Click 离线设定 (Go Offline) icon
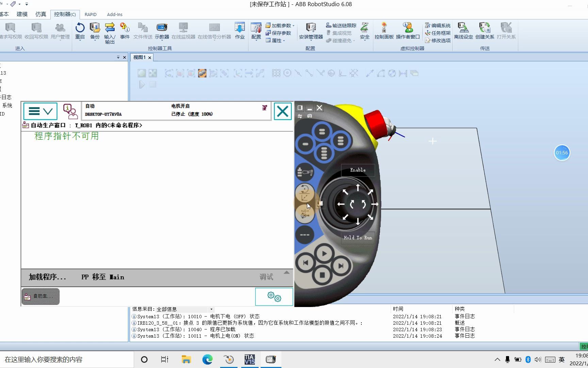This screenshot has height=368, width=588. pyautogui.click(x=463, y=31)
